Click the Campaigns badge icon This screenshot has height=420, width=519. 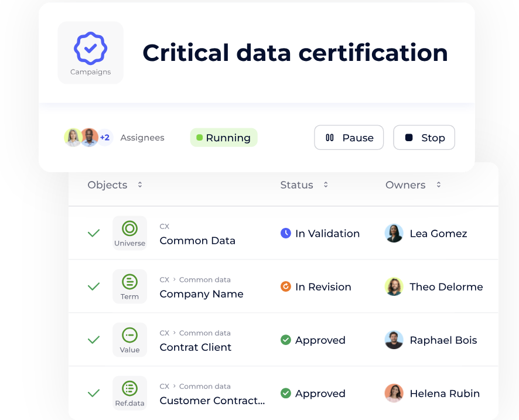tap(90, 48)
